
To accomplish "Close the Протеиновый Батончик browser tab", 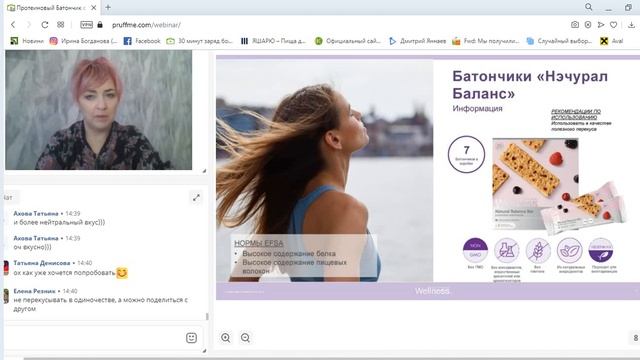I will click(94, 7).
